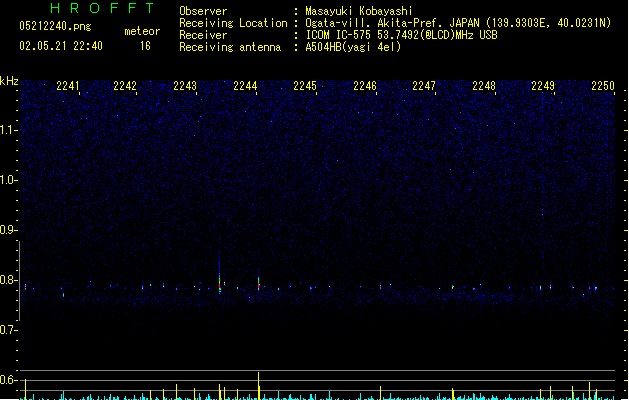Click the 2241 time axis marker
The width and height of the screenshot is (629, 400).
coord(68,86)
